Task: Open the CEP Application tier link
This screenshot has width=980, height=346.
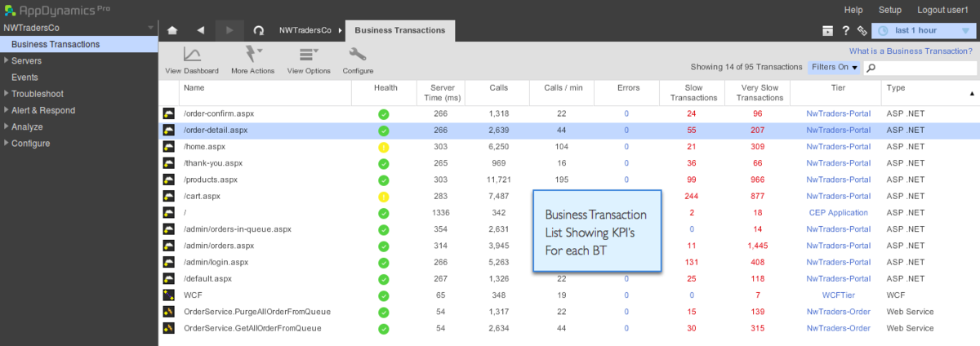Action: pyautogui.click(x=838, y=213)
